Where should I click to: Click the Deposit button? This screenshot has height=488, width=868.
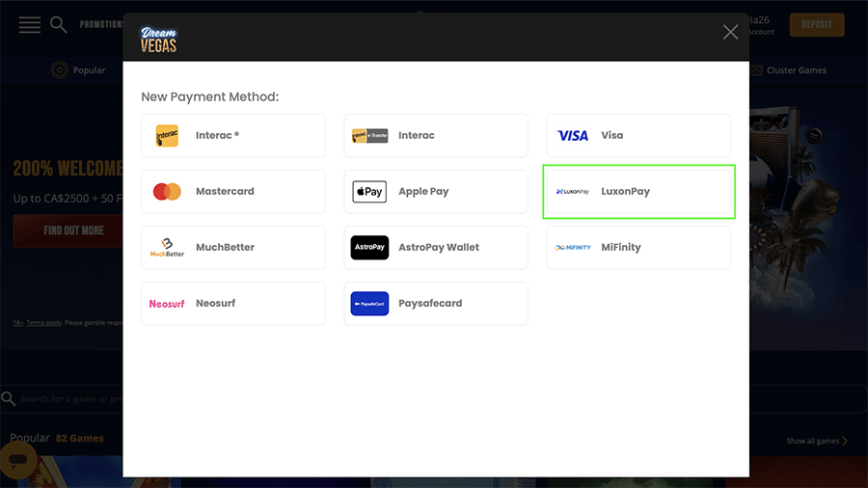817,25
